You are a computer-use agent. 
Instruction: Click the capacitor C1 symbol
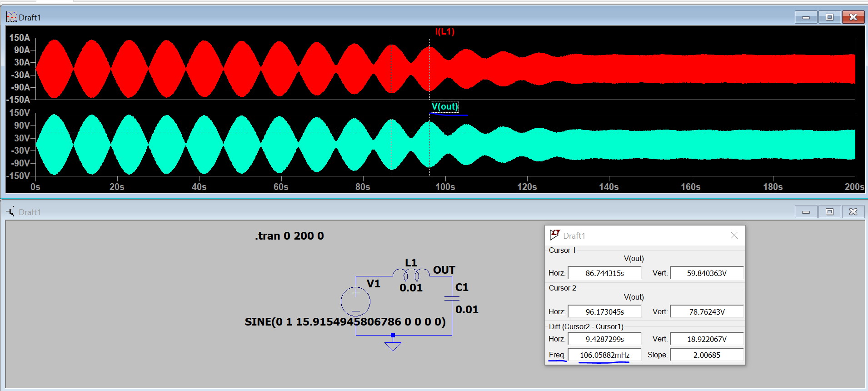pos(452,298)
